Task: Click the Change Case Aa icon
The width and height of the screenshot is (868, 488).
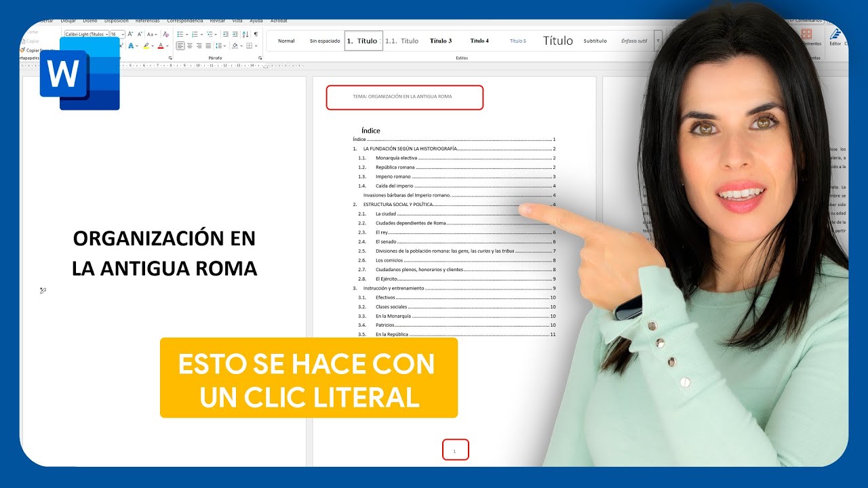Action: click(151, 34)
